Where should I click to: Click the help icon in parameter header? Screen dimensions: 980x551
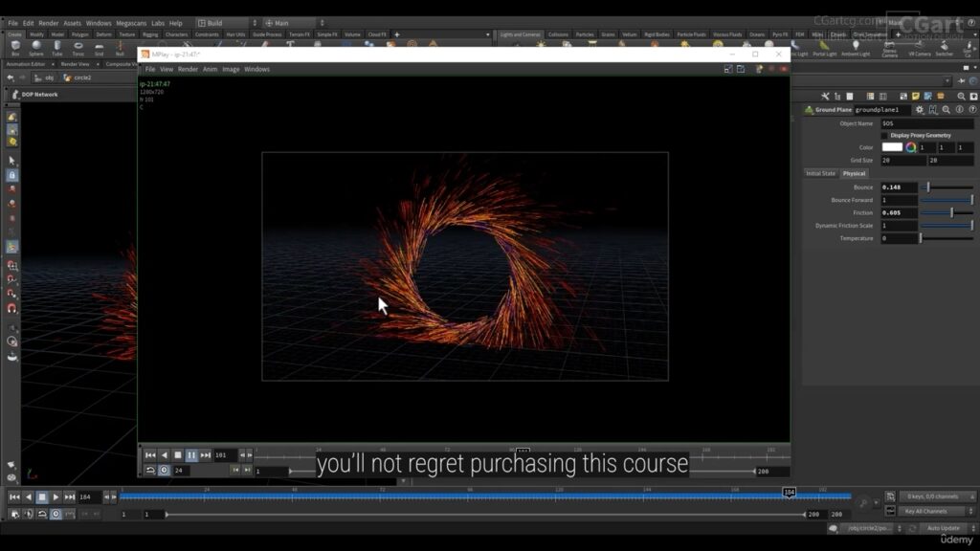pyautogui.click(x=972, y=109)
